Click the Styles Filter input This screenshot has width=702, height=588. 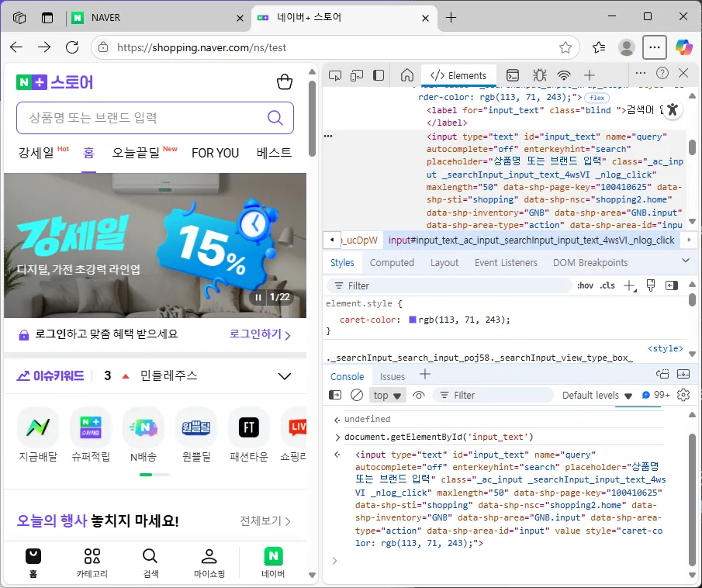pos(449,285)
